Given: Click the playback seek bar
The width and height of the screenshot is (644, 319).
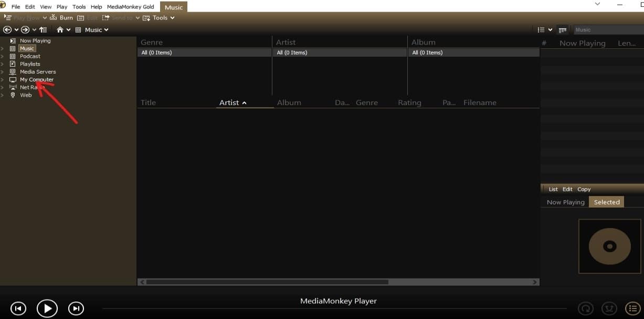Looking at the screenshot, I should tap(334, 308).
